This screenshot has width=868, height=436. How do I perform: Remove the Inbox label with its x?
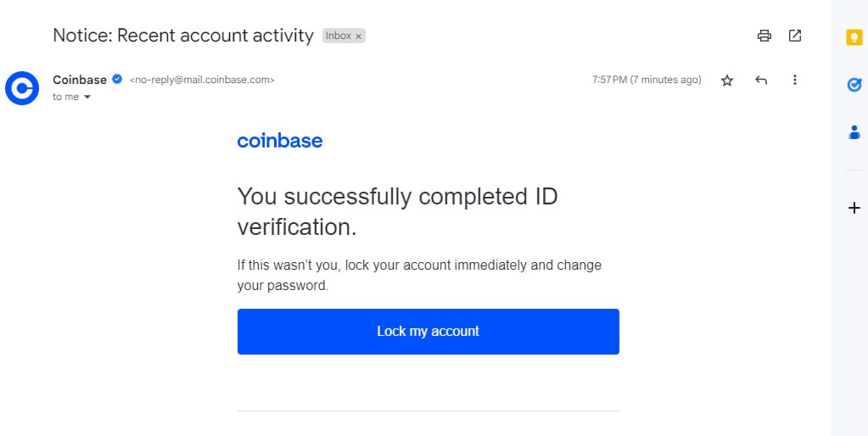(359, 36)
